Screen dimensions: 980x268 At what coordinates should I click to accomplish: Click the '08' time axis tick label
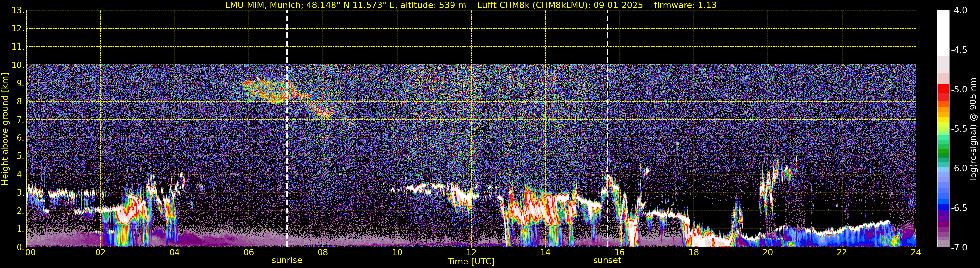click(x=323, y=252)
